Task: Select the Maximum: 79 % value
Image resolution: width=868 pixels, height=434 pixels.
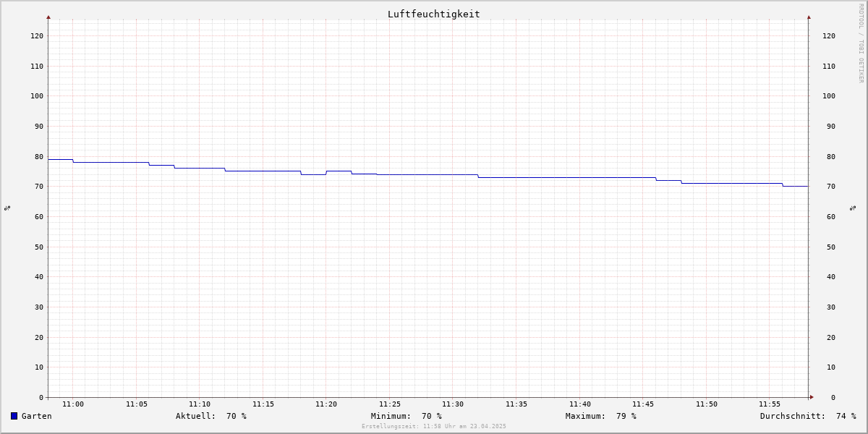Action: (x=601, y=416)
